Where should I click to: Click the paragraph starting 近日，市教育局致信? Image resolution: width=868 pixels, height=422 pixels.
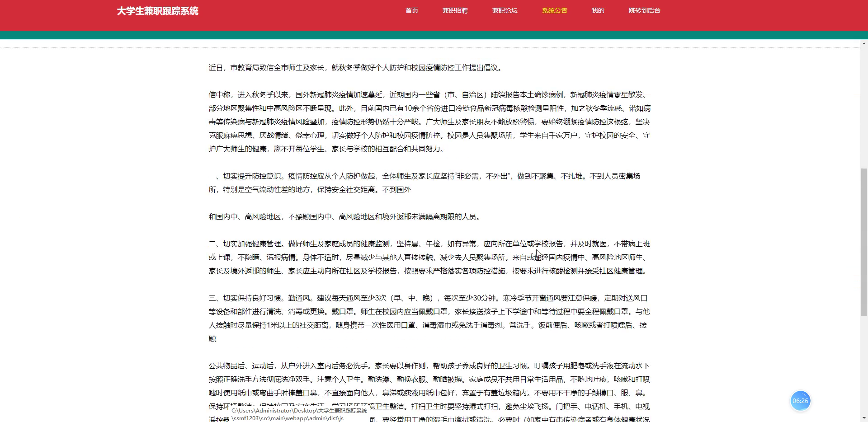pyautogui.click(x=355, y=68)
